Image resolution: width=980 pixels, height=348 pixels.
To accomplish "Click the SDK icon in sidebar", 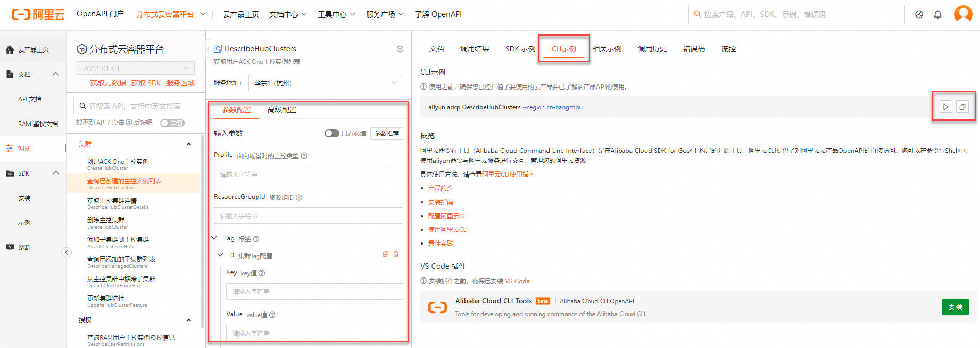I will [x=10, y=173].
